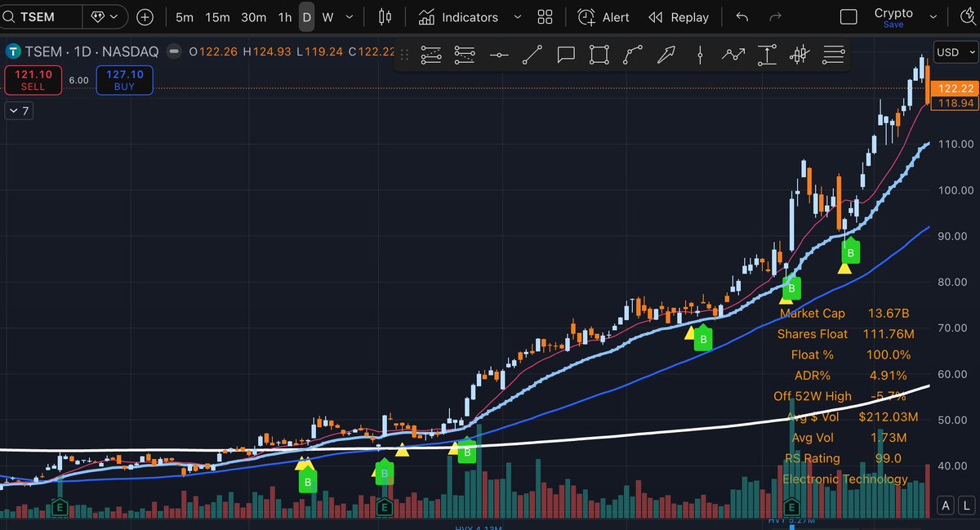This screenshot has height=530, width=980.
Task: Click the green B marker nearest the 90.00 level
Action: (850, 253)
